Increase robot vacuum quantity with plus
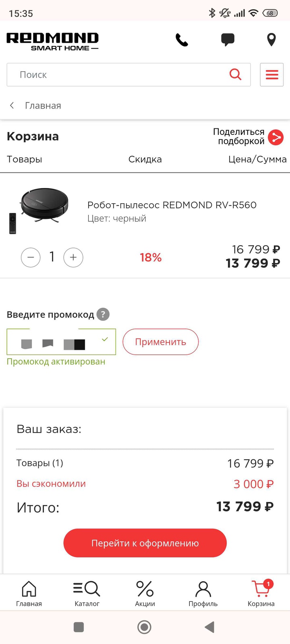Image resolution: width=290 pixels, height=644 pixels. tap(73, 257)
